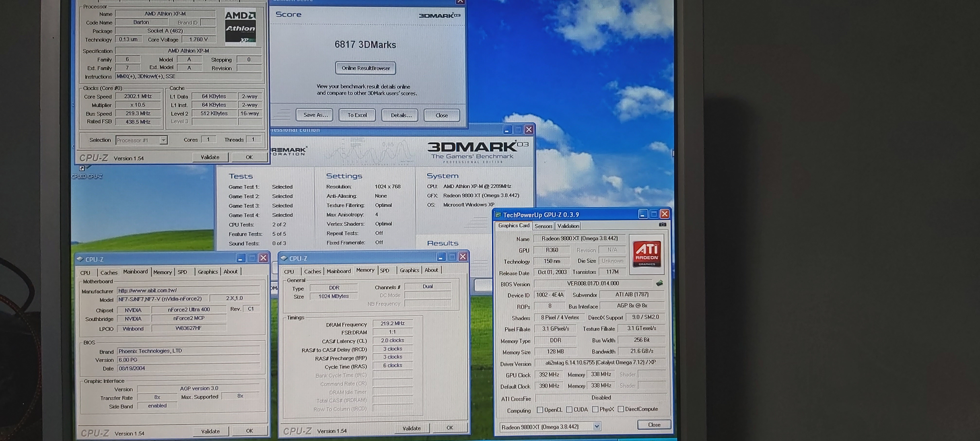Click the 6817 3DMarks score text
Screen dimensions: 980x441
coord(365,45)
